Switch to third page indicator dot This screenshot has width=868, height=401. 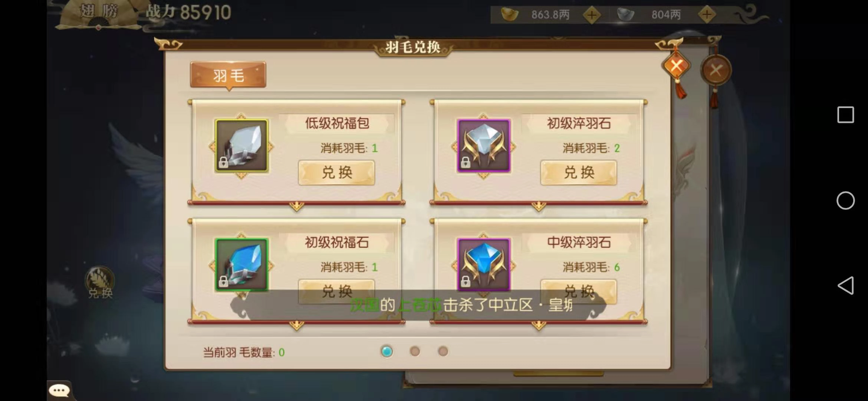(443, 351)
